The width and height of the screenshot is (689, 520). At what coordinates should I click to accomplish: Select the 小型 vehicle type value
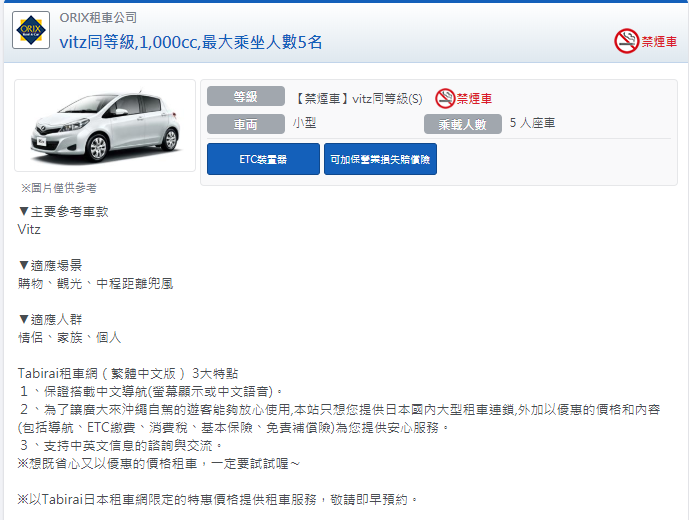point(305,123)
